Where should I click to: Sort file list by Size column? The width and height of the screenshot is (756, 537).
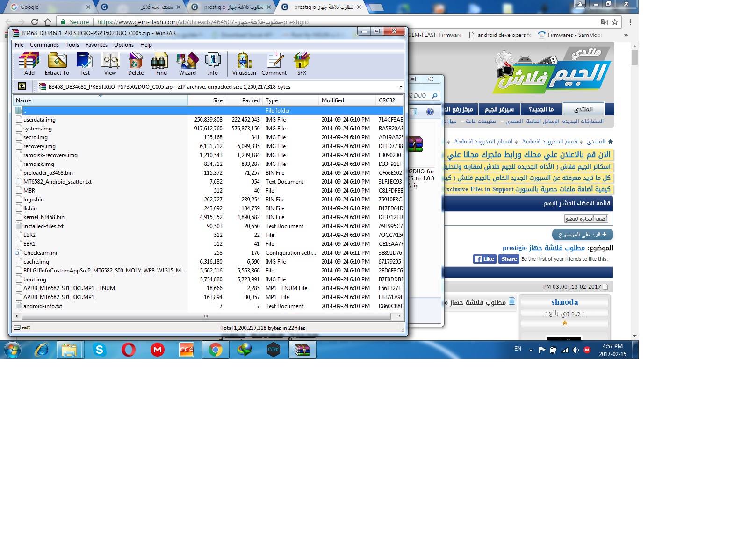pyautogui.click(x=207, y=100)
